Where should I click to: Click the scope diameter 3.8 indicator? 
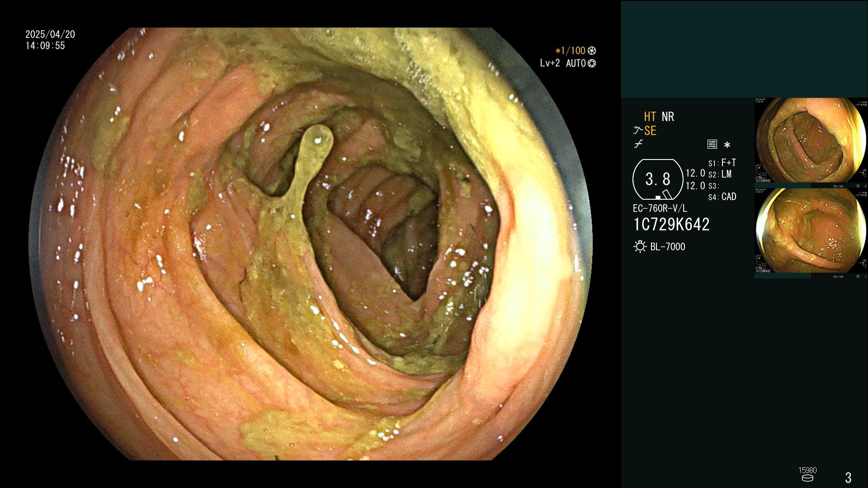[658, 179]
